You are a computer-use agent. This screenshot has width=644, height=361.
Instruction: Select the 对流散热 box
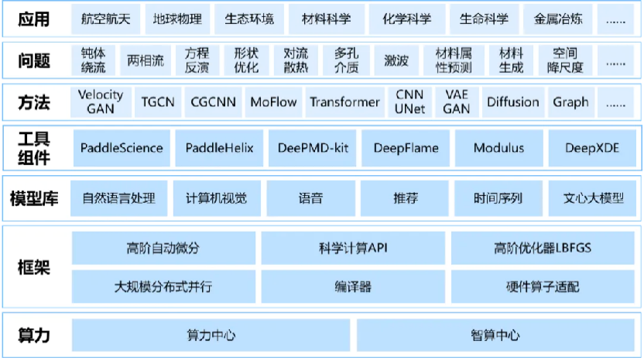pyautogui.click(x=296, y=60)
